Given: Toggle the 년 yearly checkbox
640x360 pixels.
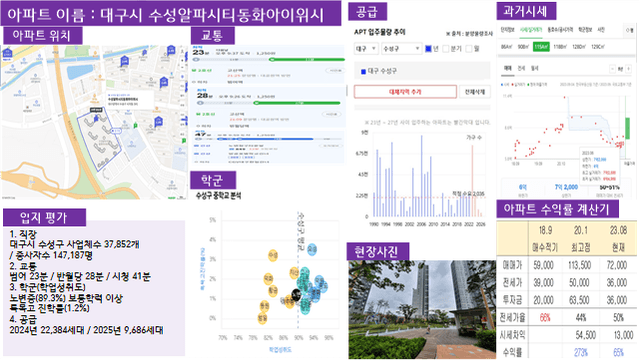Looking at the screenshot, I should [x=428, y=49].
